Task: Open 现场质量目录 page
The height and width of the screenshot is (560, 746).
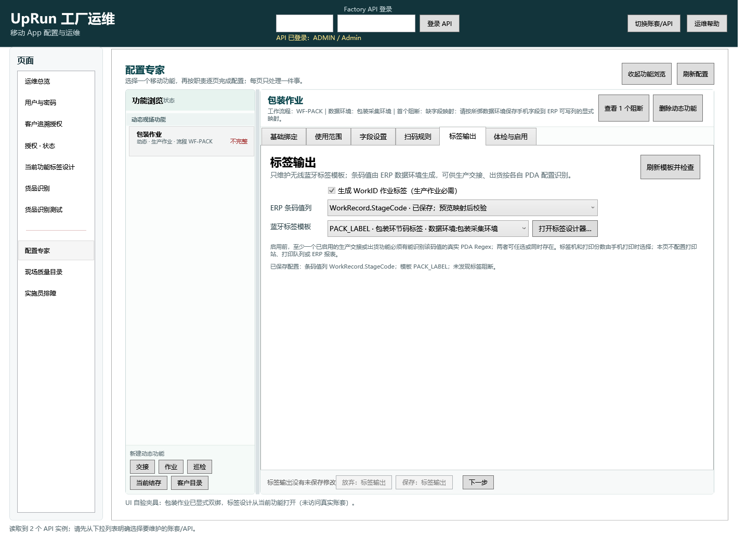Action: click(x=56, y=272)
